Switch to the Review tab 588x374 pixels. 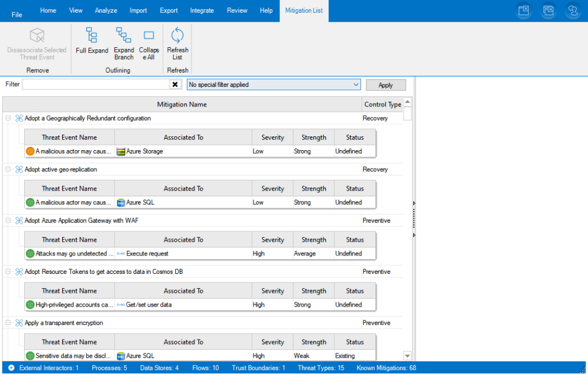237,10
